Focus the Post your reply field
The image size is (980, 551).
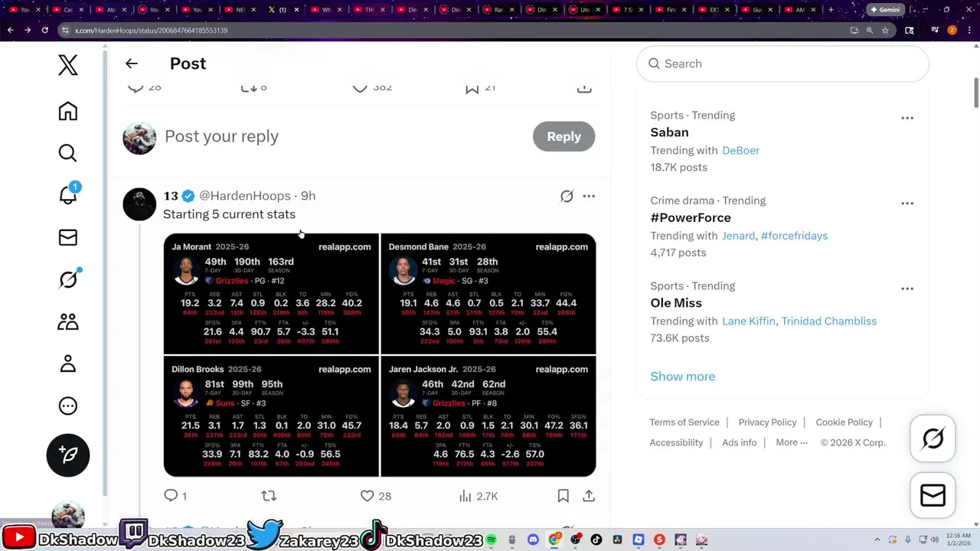point(345,136)
